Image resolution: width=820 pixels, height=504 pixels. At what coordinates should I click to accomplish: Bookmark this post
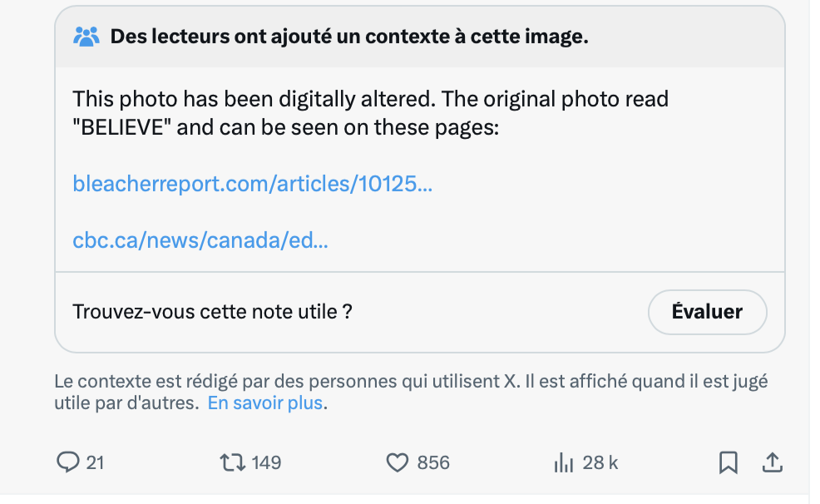click(728, 462)
